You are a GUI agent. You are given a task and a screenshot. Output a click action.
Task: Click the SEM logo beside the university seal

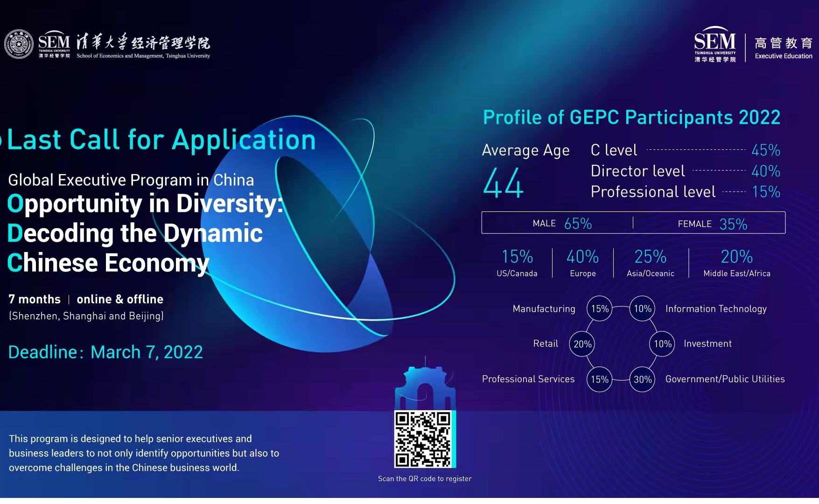coord(54,46)
